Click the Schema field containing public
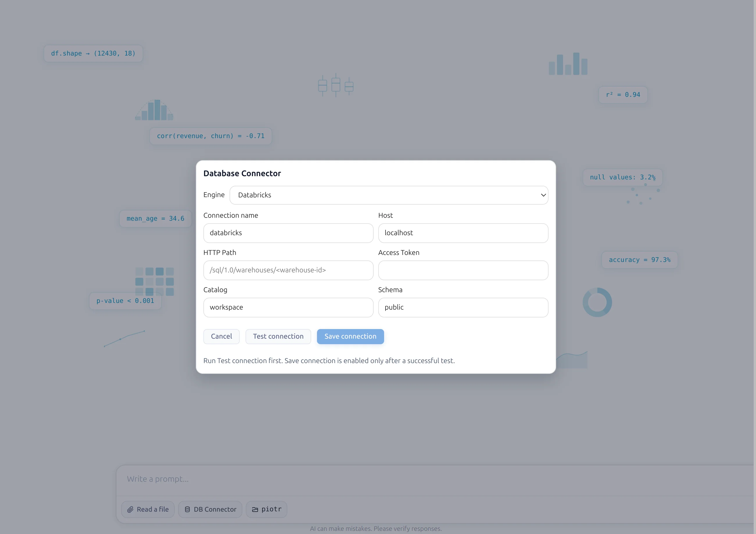756x534 pixels. click(x=463, y=307)
